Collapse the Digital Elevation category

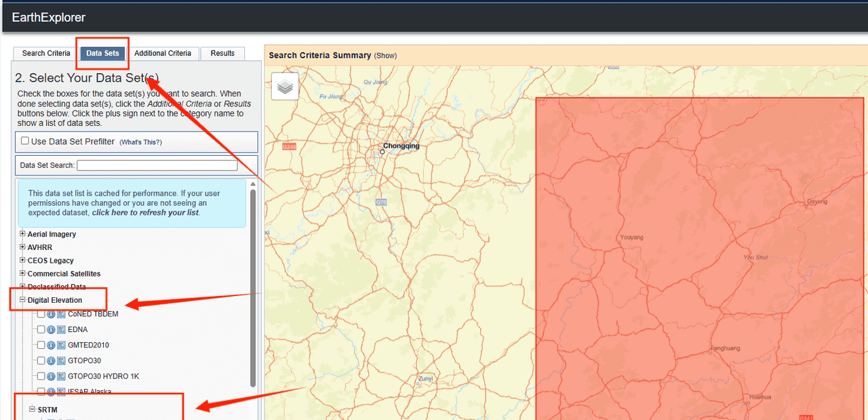[22, 300]
